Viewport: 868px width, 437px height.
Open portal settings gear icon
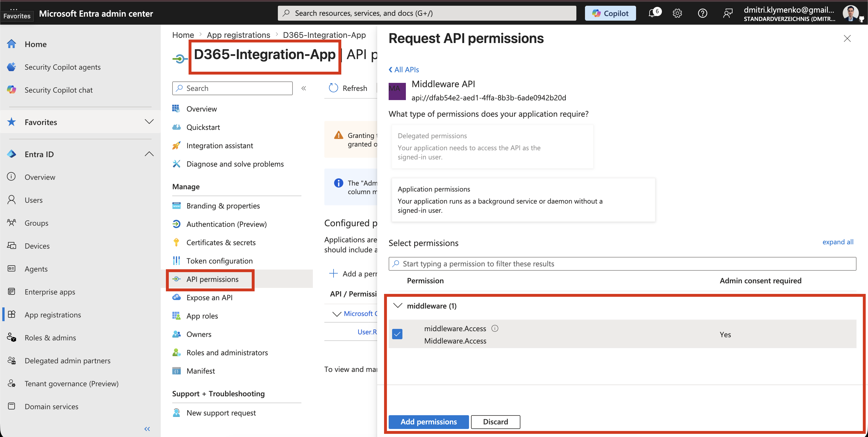677,13
